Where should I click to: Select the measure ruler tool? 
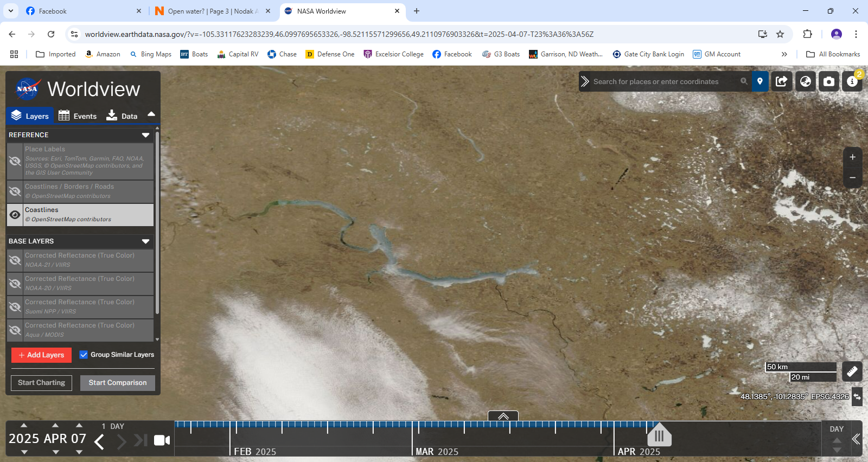click(852, 371)
